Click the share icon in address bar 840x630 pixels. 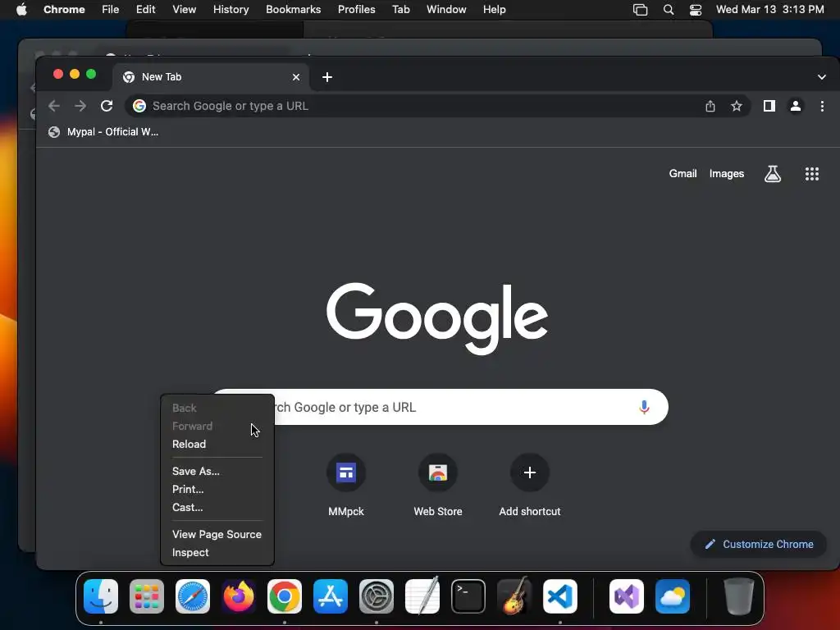click(x=710, y=106)
